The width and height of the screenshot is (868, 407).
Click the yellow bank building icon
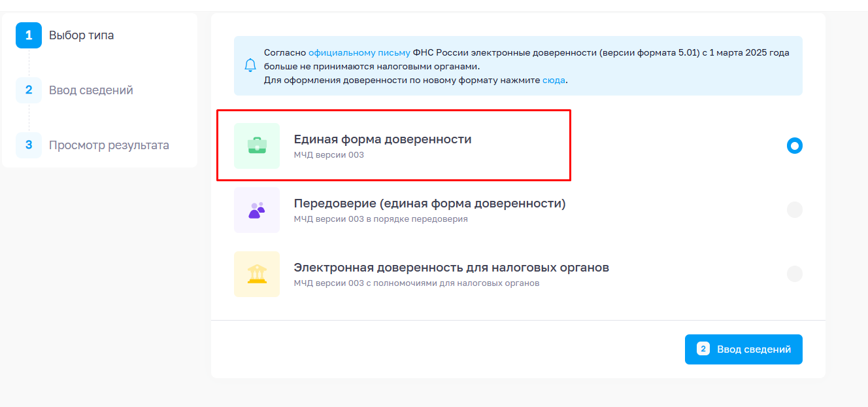[257, 274]
